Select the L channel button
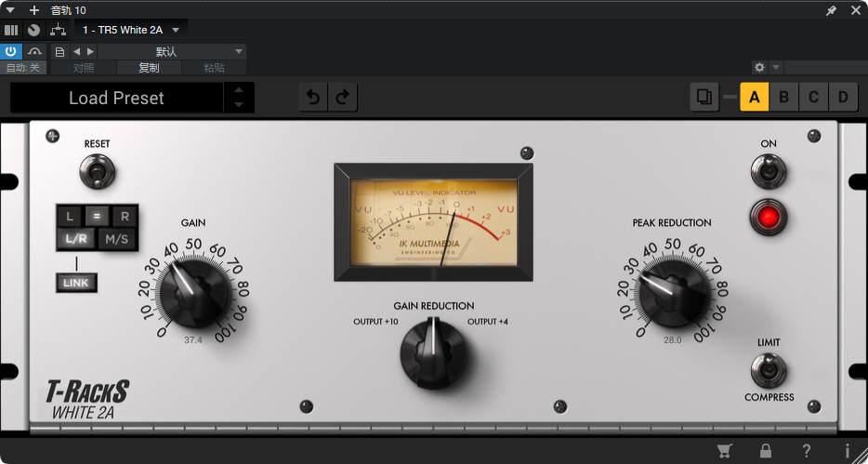This screenshot has height=464, width=868. [70, 217]
